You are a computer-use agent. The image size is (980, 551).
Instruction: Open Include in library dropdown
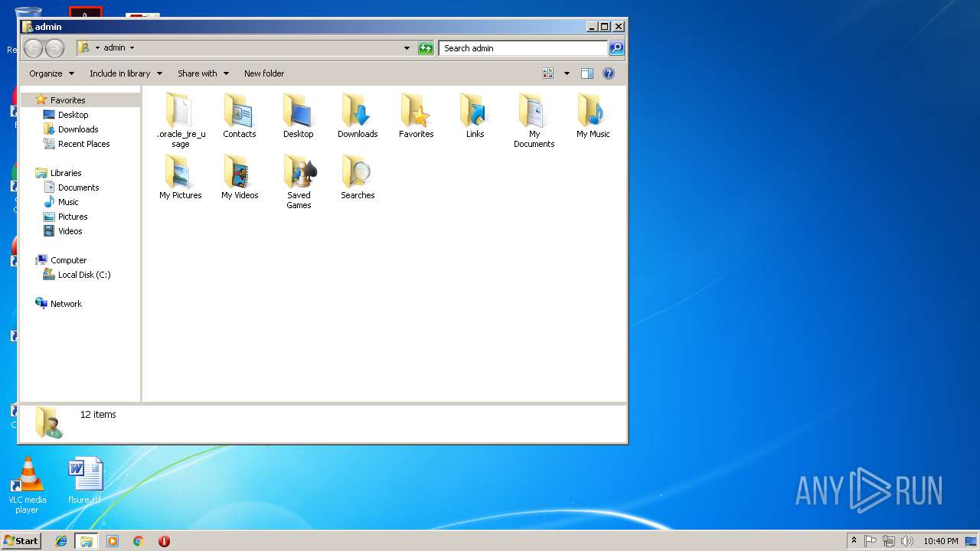pyautogui.click(x=126, y=73)
